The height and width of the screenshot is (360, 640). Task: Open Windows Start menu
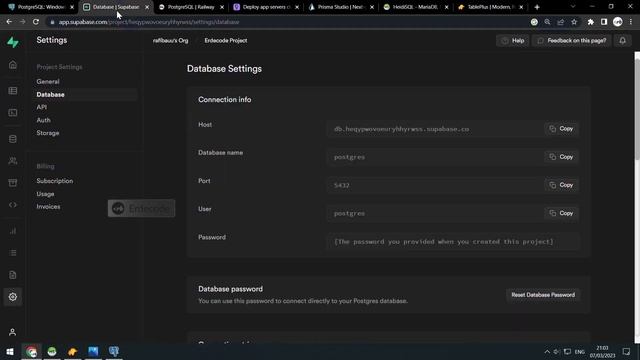point(10,351)
